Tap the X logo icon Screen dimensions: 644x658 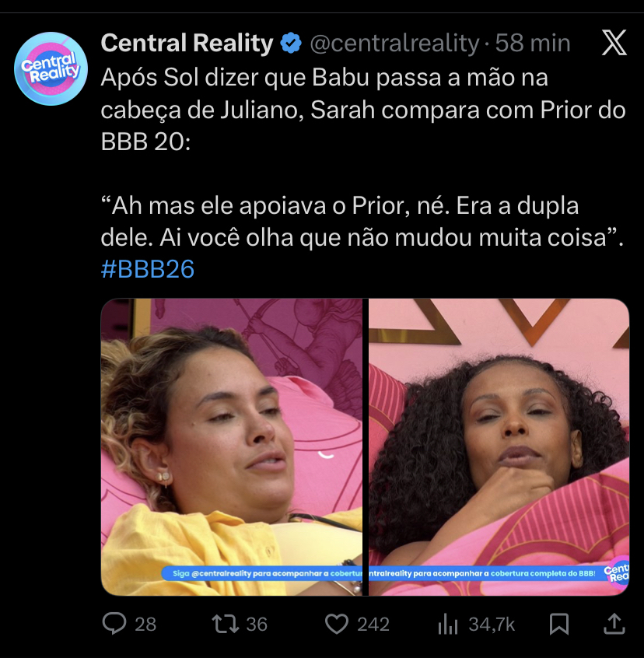[614, 42]
